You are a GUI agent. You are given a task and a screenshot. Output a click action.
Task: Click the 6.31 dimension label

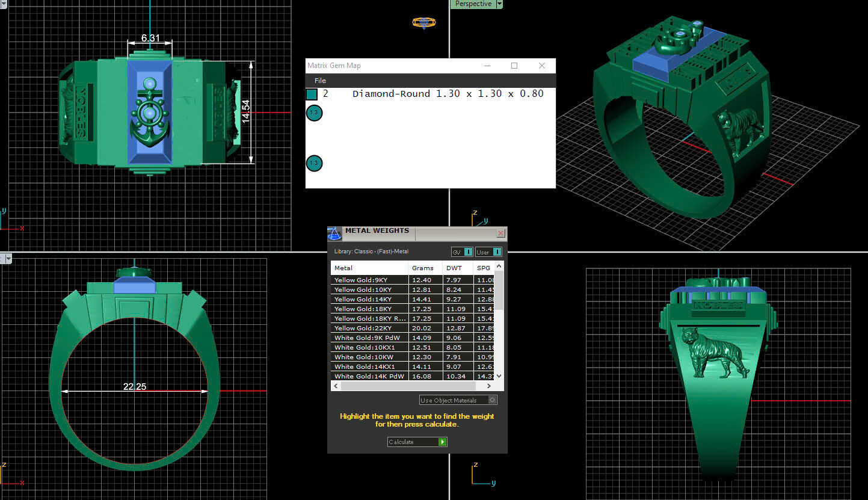150,38
